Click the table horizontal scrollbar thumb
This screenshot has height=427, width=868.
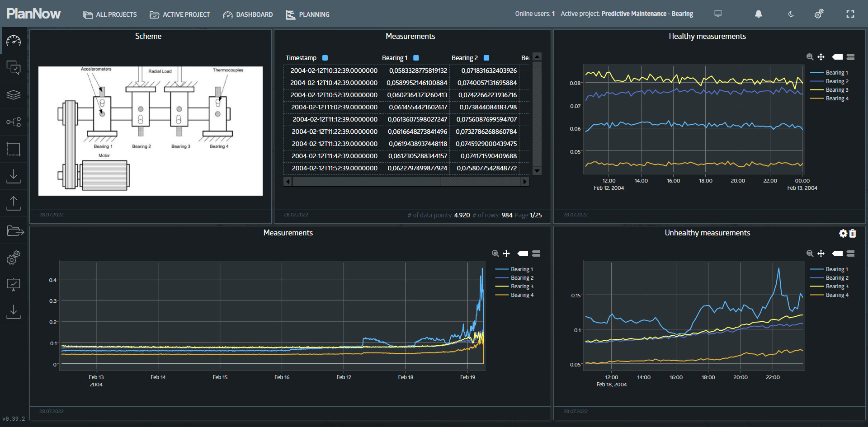366,182
